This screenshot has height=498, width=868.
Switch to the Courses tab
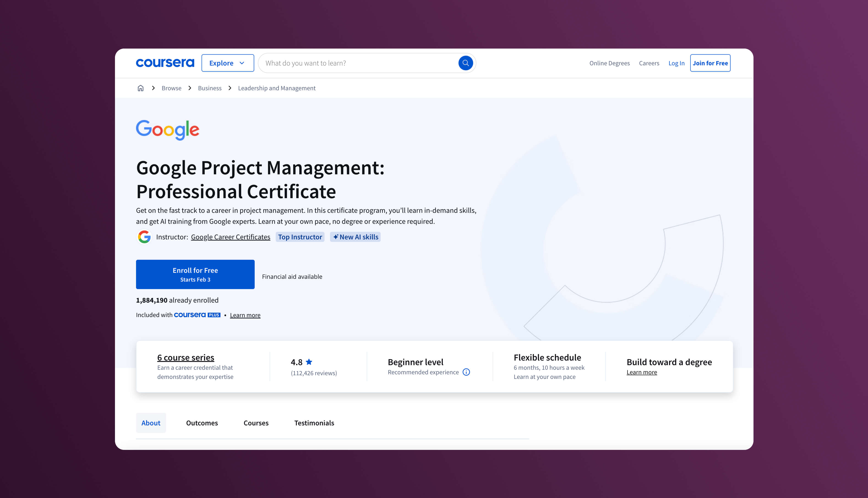pos(256,423)
